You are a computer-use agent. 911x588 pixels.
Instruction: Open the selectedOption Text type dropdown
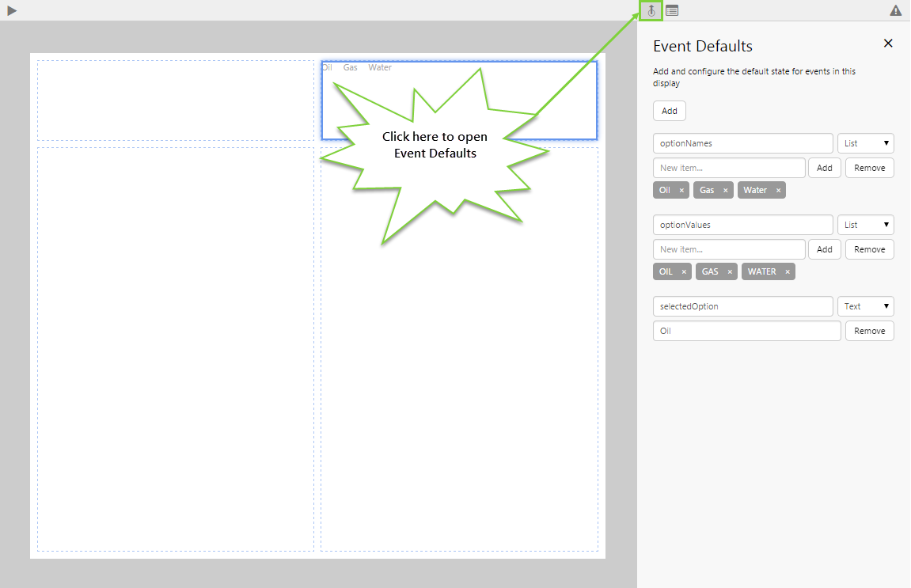(x=866, y=306)
